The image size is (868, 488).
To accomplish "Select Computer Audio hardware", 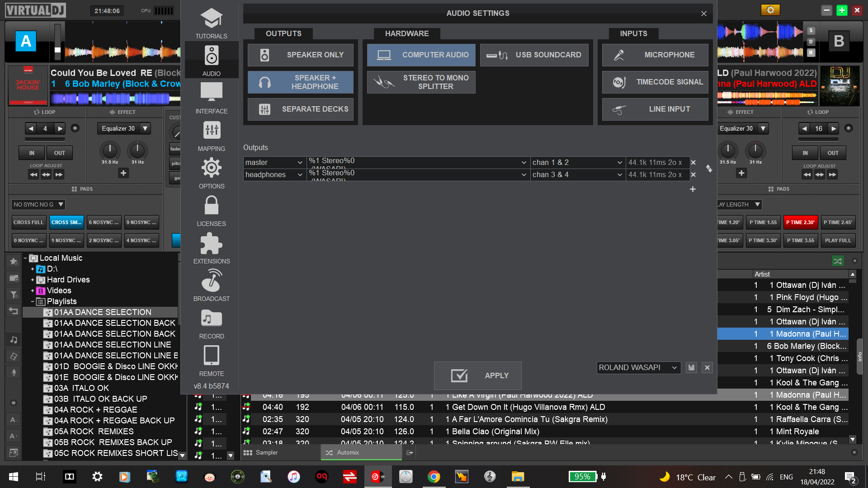I will click(421, 55).
